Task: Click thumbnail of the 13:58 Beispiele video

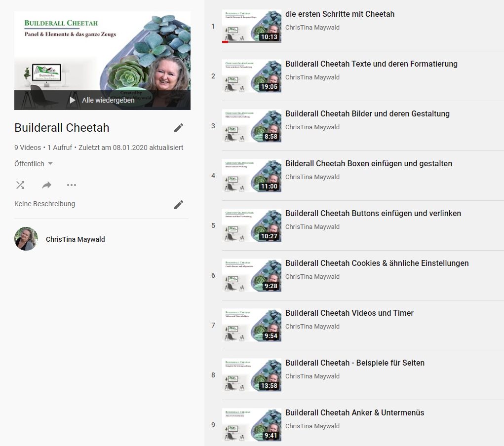Action: click(x=252, y=375)
